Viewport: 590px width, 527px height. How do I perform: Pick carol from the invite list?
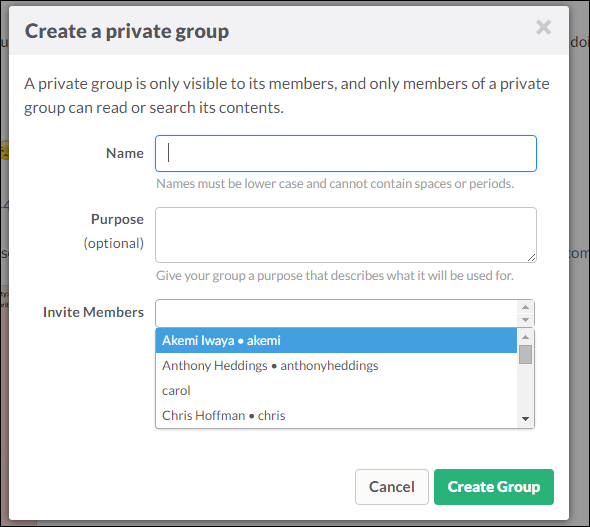pyautogui.click(x=336, y=390)
